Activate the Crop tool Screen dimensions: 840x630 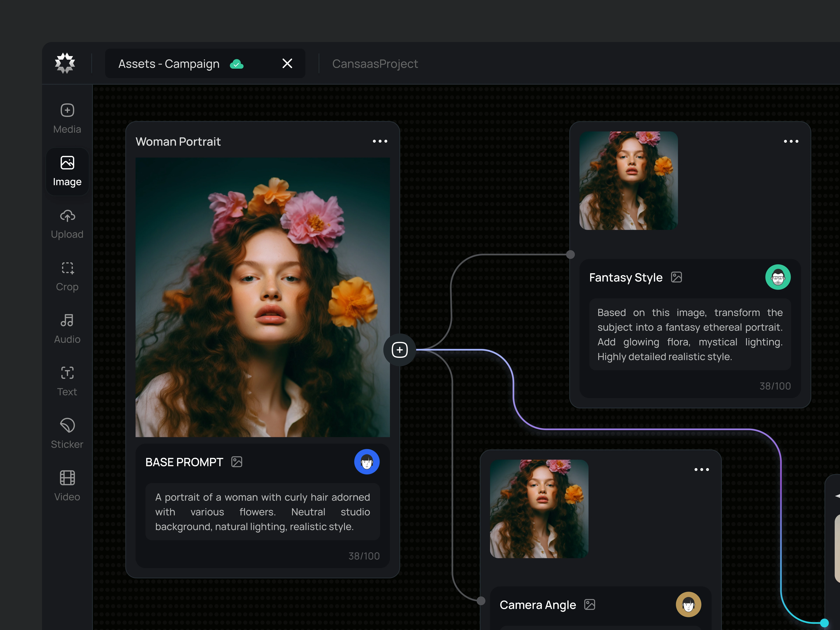coord(67,276)
